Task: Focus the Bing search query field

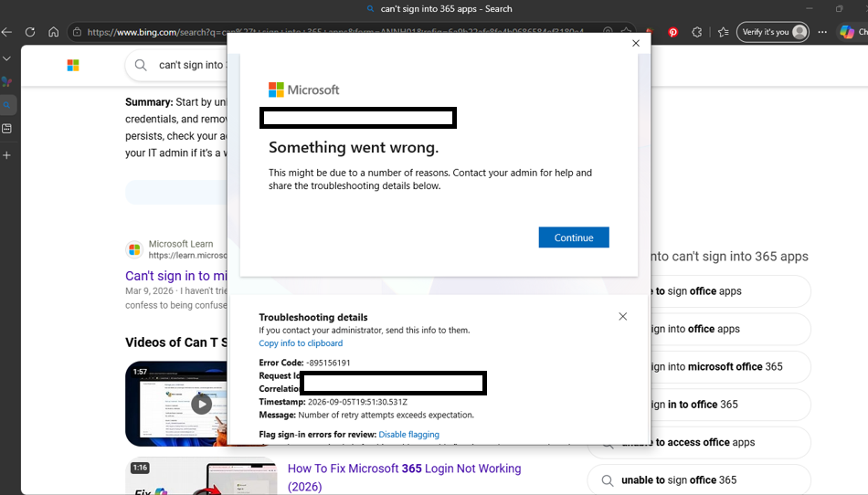Action: (x=191, y=65)
